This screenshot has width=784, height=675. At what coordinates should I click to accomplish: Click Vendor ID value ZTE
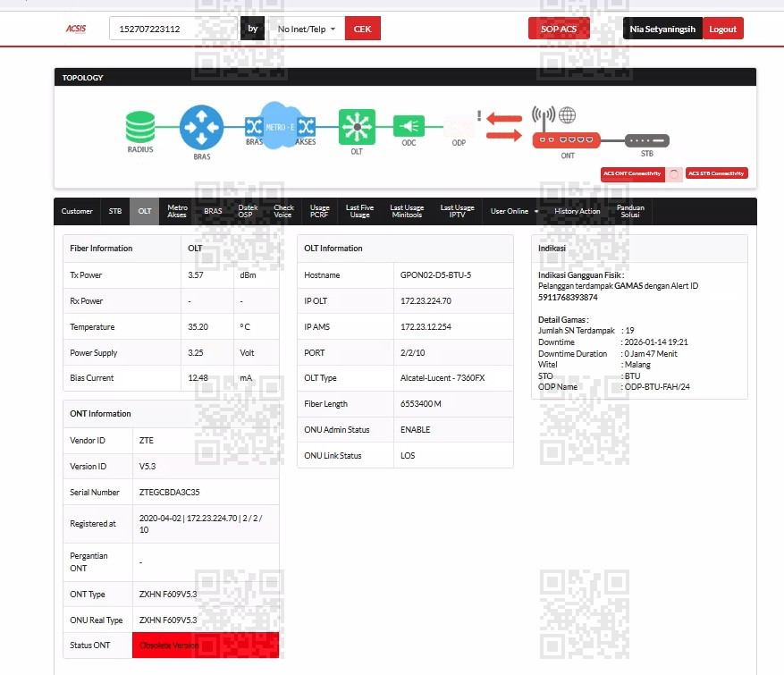click(x=147, y=441)
